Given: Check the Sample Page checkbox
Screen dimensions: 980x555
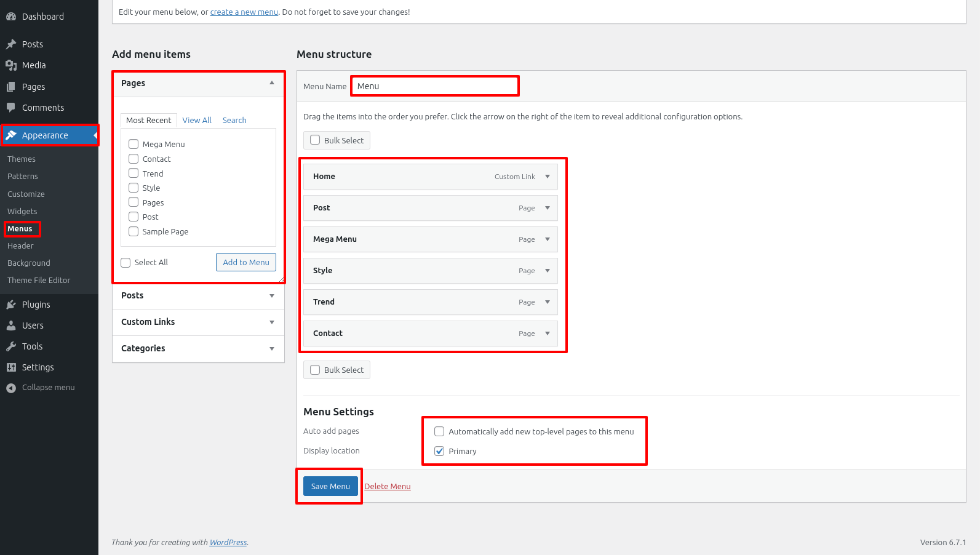Looking at the screenshot, I should point(133,231).
